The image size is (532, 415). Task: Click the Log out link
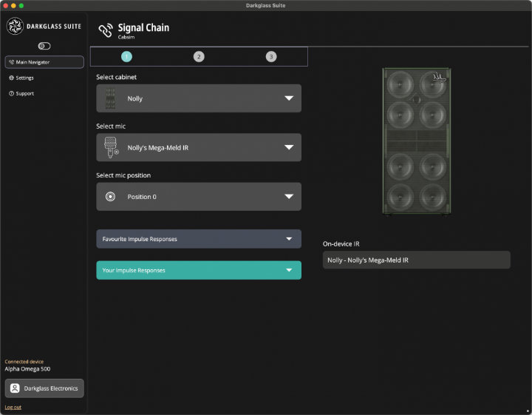click(x=13, y=407)
